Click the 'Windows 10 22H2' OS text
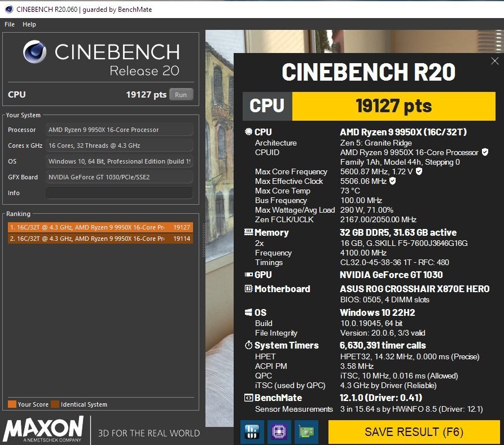This screenshot has width=504, height=445. [x=378, y=312]
